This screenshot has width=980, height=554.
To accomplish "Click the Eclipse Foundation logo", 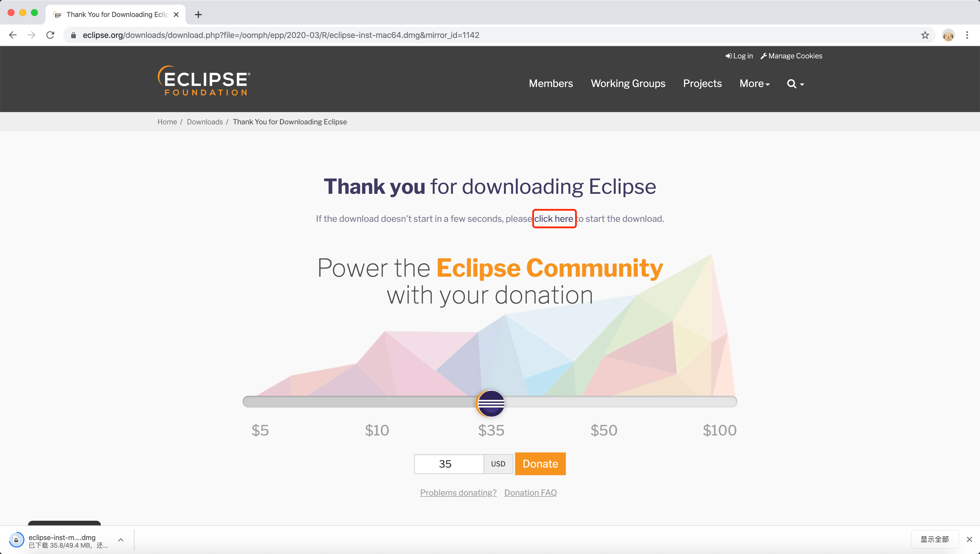I will pos(204,80).
